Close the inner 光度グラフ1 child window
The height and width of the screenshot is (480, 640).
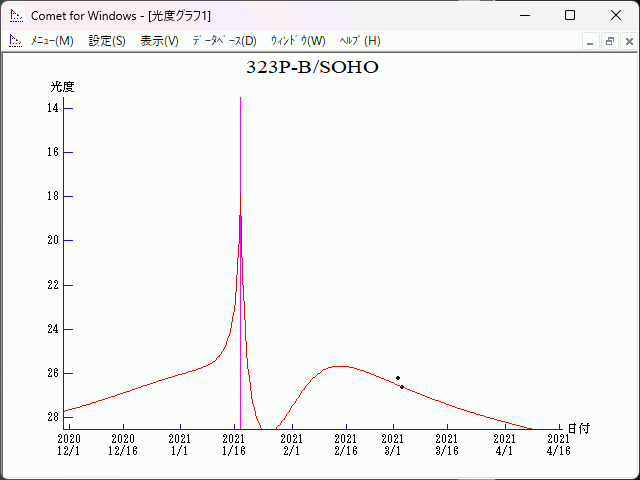point(629,42)
